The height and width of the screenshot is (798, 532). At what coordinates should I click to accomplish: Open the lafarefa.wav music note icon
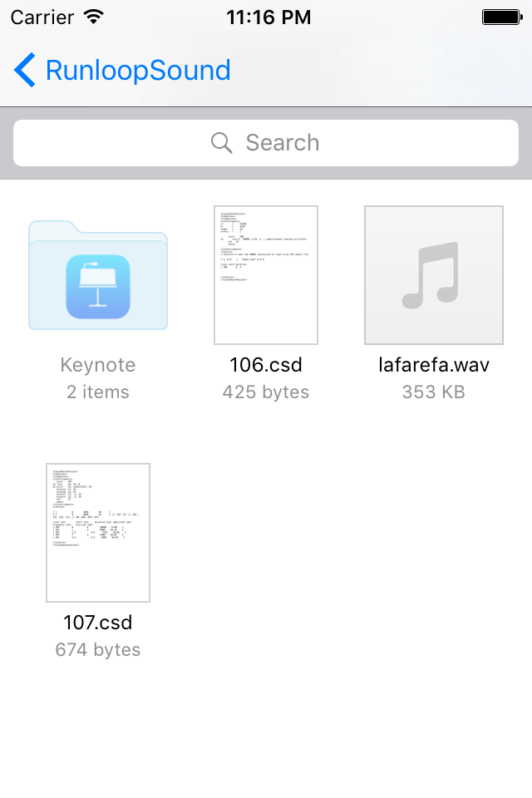tap(434, 275)
